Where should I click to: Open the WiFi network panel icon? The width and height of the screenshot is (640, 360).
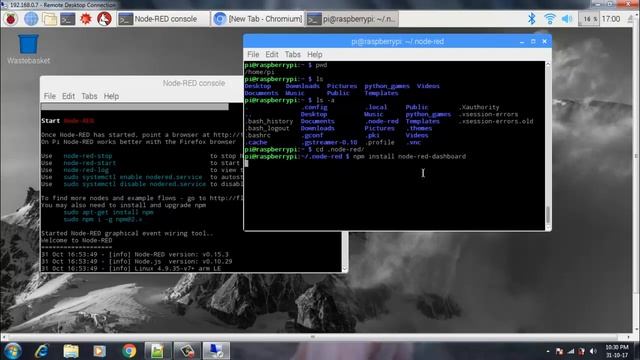coord(549,19)
